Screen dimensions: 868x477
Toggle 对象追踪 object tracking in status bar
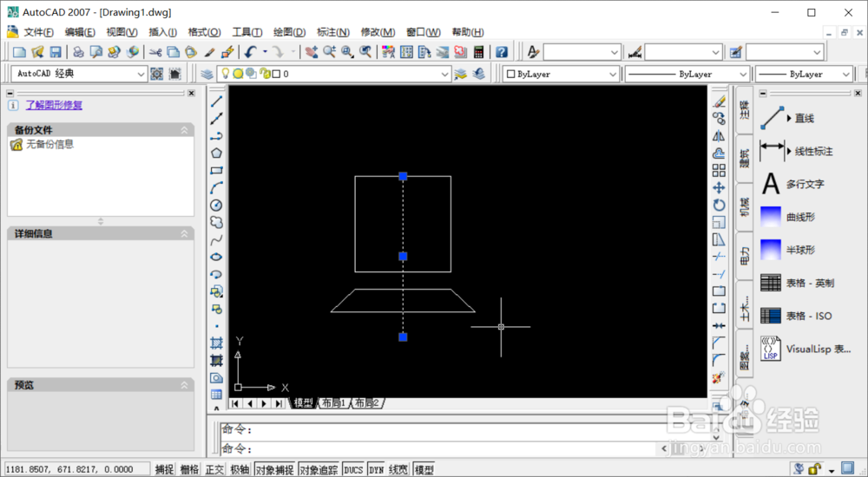[319, 470]
